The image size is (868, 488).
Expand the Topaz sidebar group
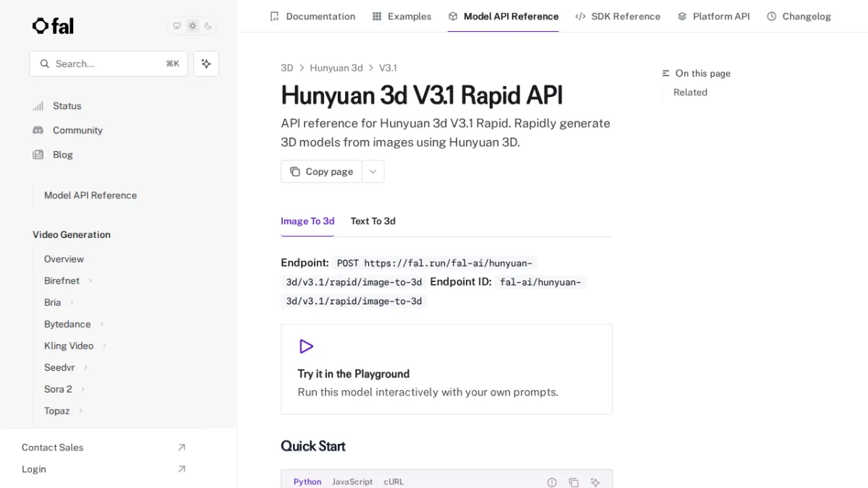tap(64, 411)
